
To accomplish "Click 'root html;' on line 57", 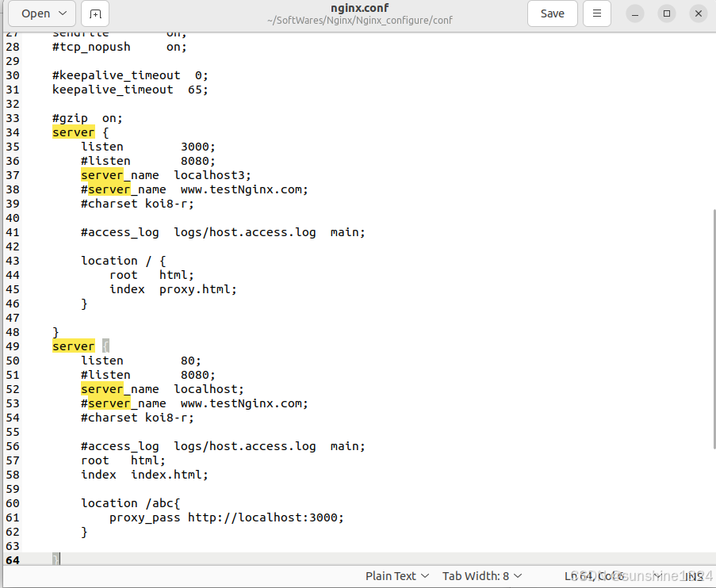I will 123,460.
